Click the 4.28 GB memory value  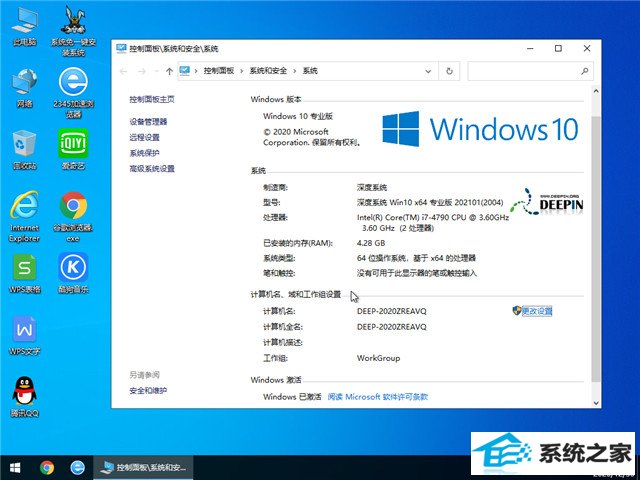(x=371, y=243)
